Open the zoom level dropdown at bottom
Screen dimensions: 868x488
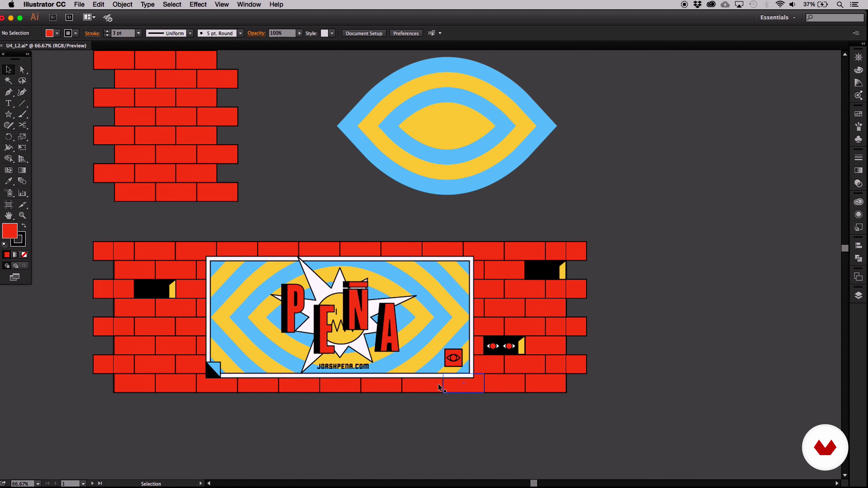[38, 484]
